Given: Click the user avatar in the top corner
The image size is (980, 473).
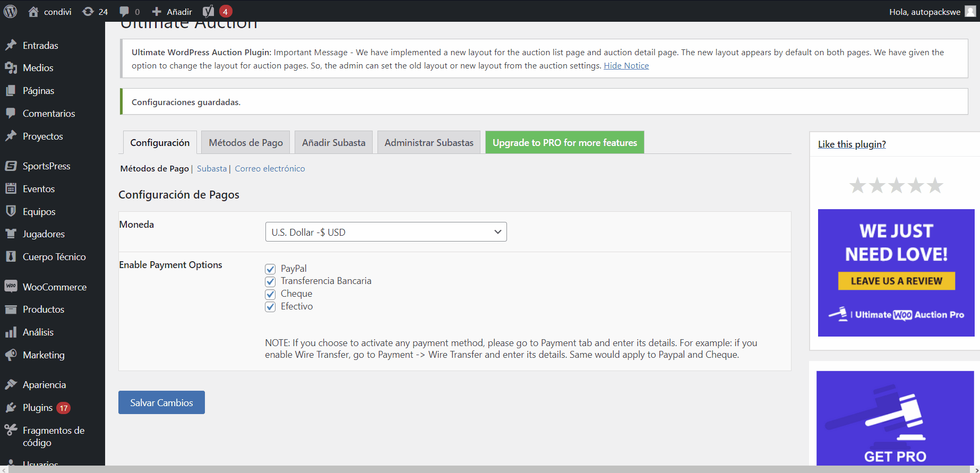Looking at the screenshot, I should (x=970, y=12).
